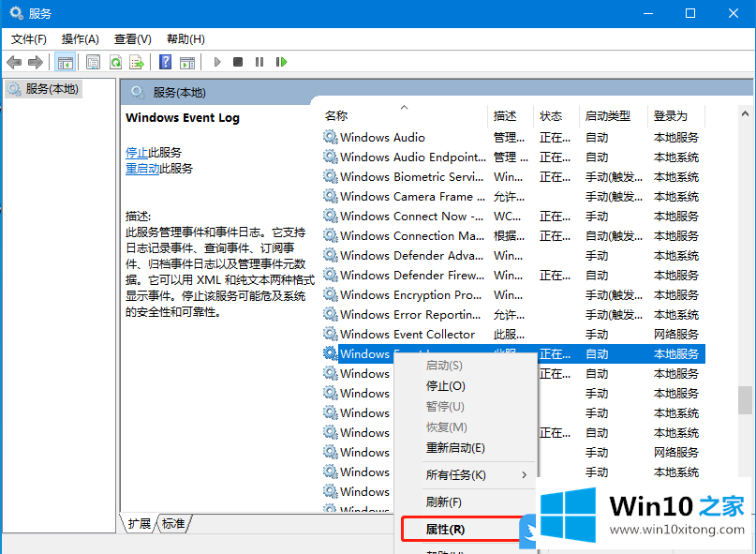Image resolution: width=756 pixels, height=554 pixels.
Task: Click 网络服务 in Event Collector row
Action: pyautogui.click(x=676, y=335)
